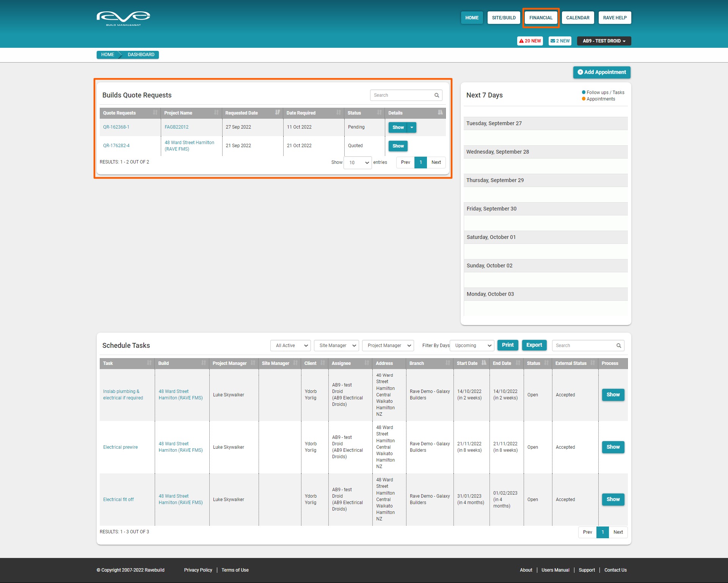This screenshot has height=583, width=728.
Task: Sort by Requested Date column arrows
Action: click(x=277, y=113)
